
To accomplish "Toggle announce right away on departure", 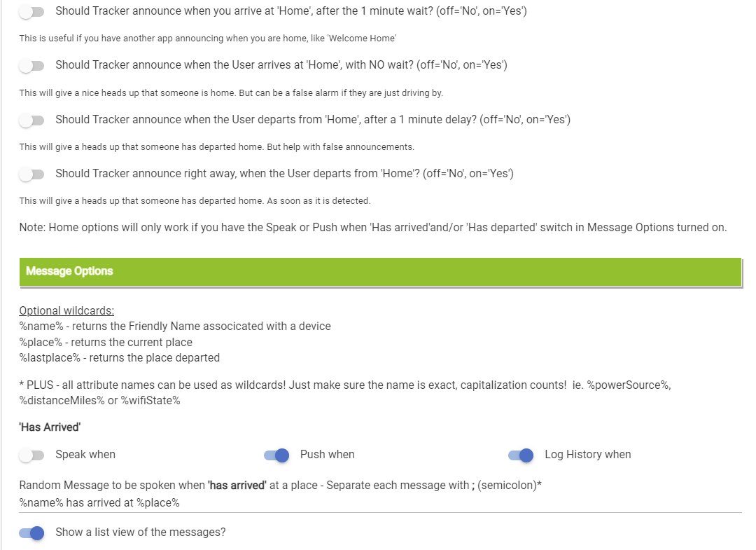I will 31,174.
